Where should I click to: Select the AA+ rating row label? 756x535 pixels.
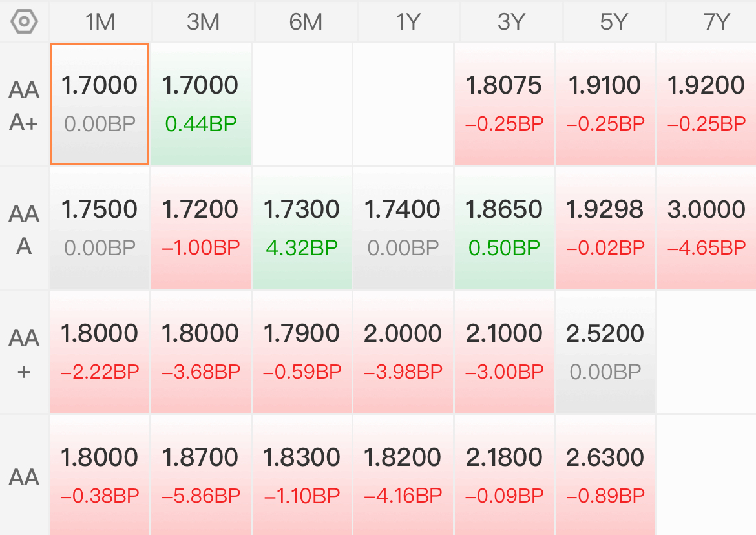pyautogui.click(x=25, y=353)
